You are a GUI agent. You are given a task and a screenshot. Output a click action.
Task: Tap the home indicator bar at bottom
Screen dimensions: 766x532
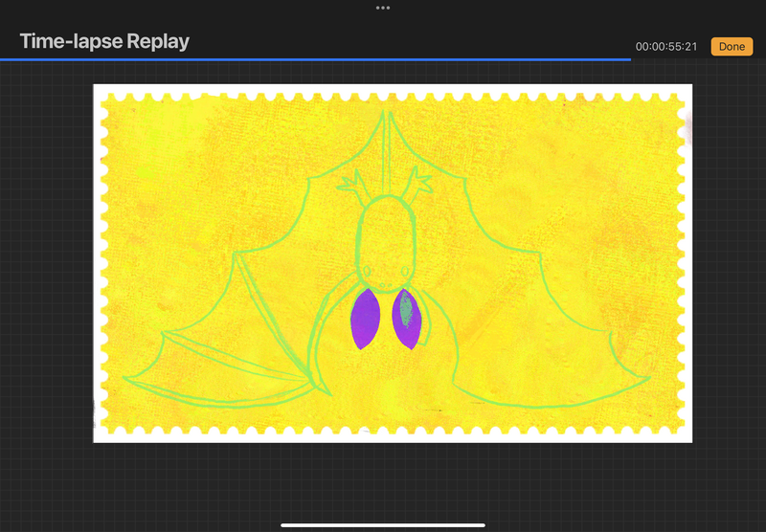(x=383, y=524)
